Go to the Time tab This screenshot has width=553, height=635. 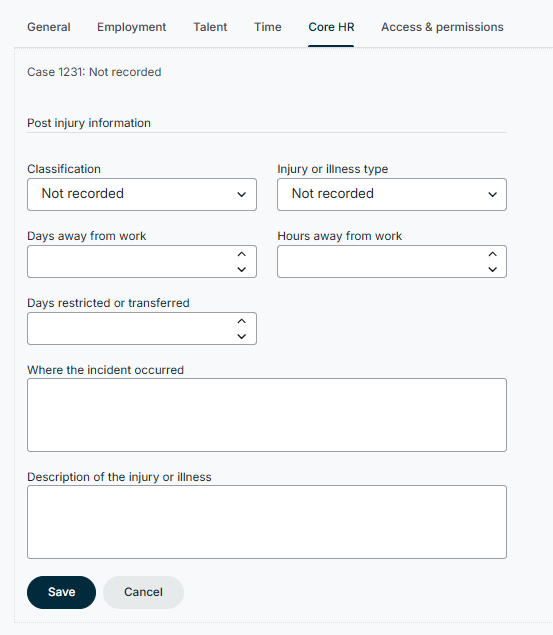coord(268,27)
